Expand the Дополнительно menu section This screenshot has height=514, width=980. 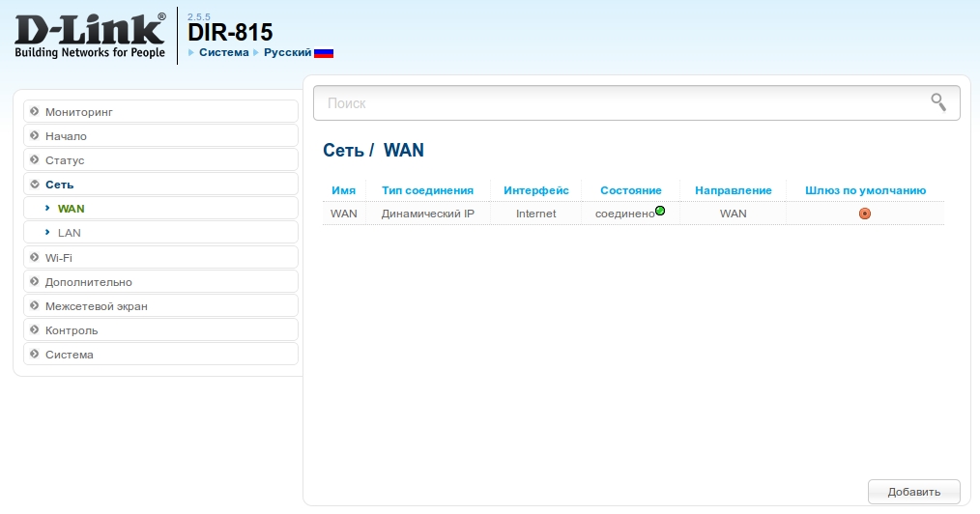point(159,282)
